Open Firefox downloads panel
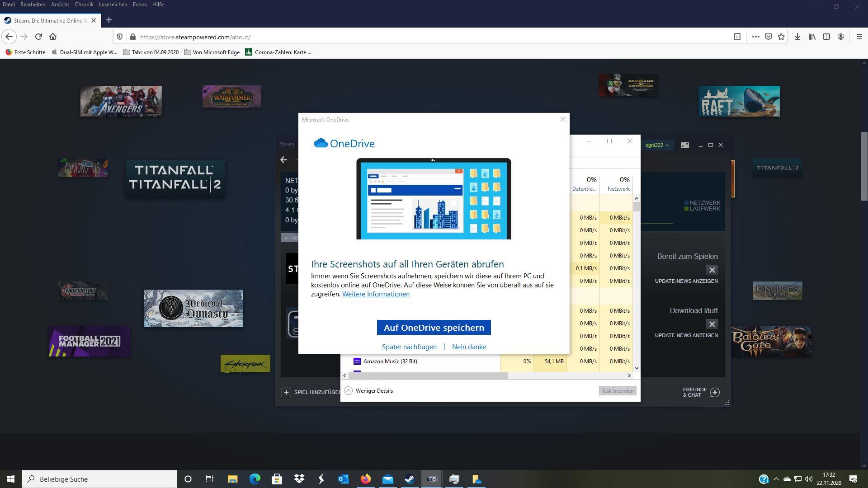The image size is (868, 488). pyautogui.click(x=797, y=37)
